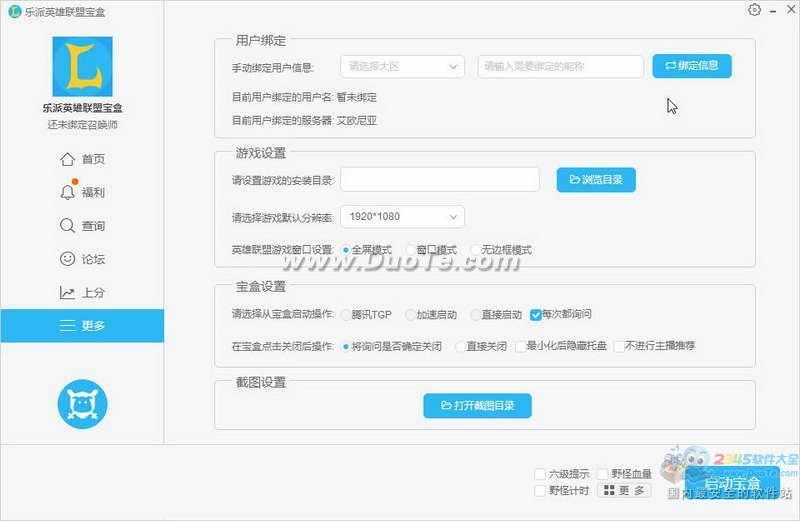The image size is (800, 521).
Task: Click the chart icon for 上分
Action: click(x=68, y=293)
